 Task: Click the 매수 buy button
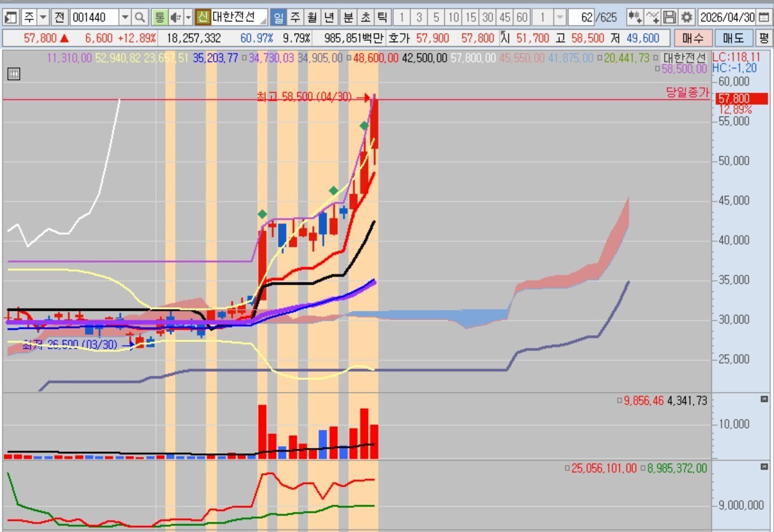coord(693,38)
